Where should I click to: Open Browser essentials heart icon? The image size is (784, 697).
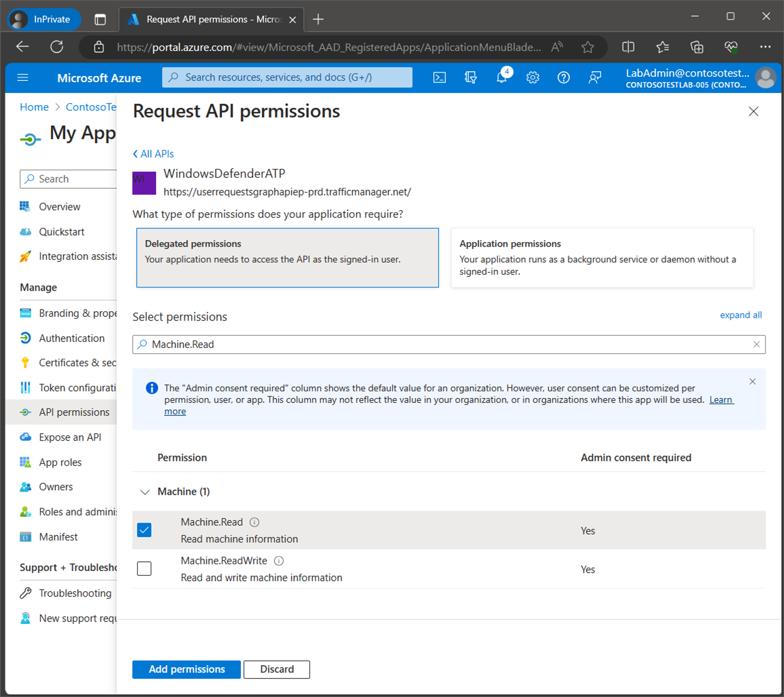[x=731, y=47]
